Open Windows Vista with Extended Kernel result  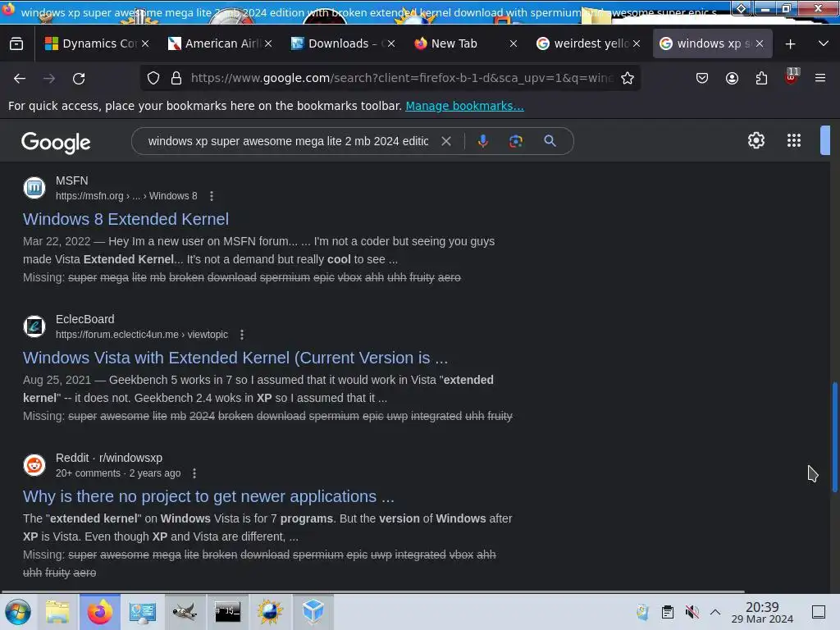tap(235, 358)
